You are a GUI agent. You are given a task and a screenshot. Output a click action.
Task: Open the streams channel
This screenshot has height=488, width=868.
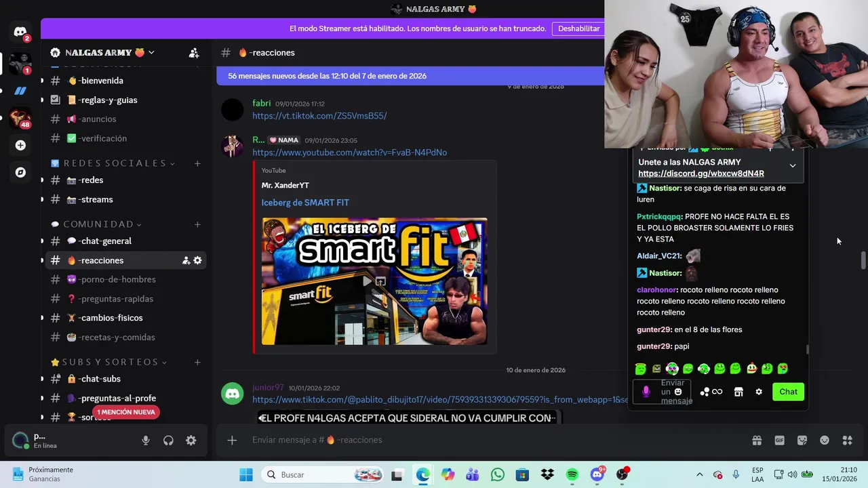pyautogui.click(x=125, y=199)
